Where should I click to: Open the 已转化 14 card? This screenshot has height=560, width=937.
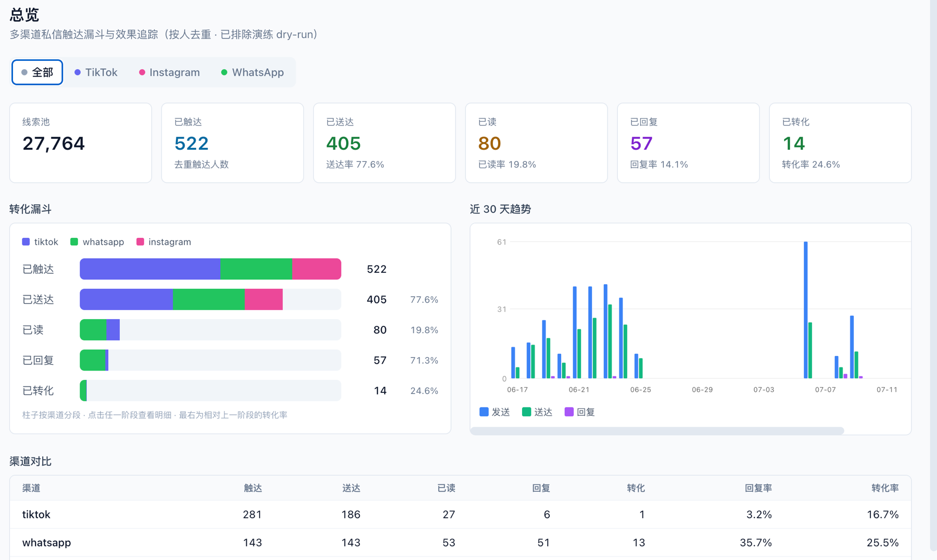pyautogui.click(x=840, y=143)
